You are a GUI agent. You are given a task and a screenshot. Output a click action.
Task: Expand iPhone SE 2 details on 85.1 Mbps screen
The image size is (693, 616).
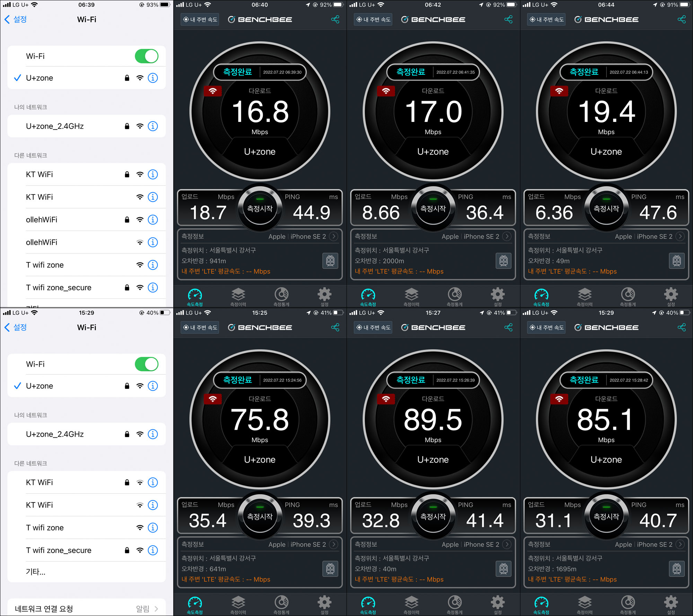(680, 544)
